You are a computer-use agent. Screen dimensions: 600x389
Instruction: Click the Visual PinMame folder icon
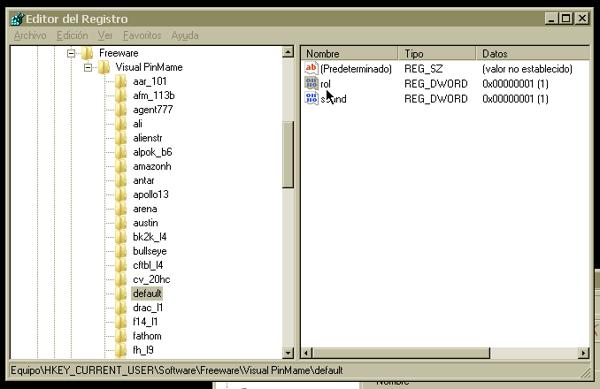[104, 67]
